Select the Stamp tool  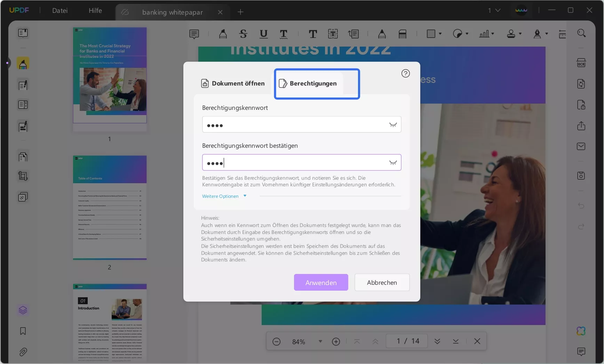click(511, 34)
